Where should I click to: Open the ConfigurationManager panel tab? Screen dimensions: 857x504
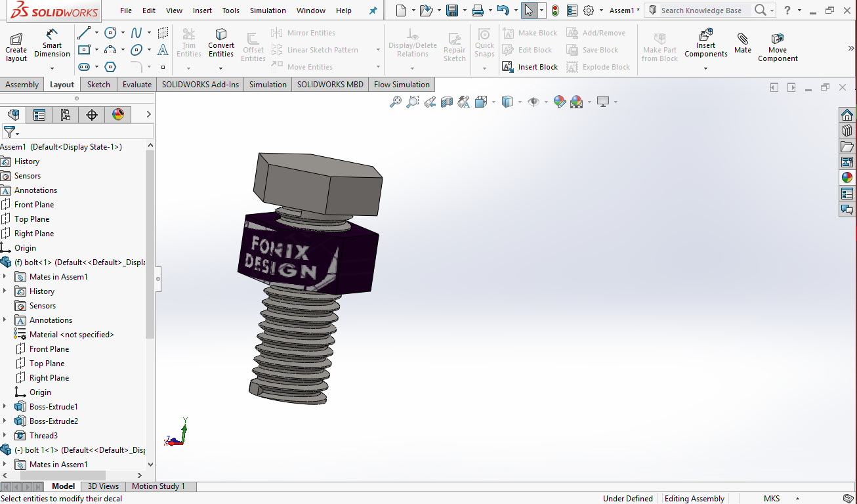coord(66,115)
